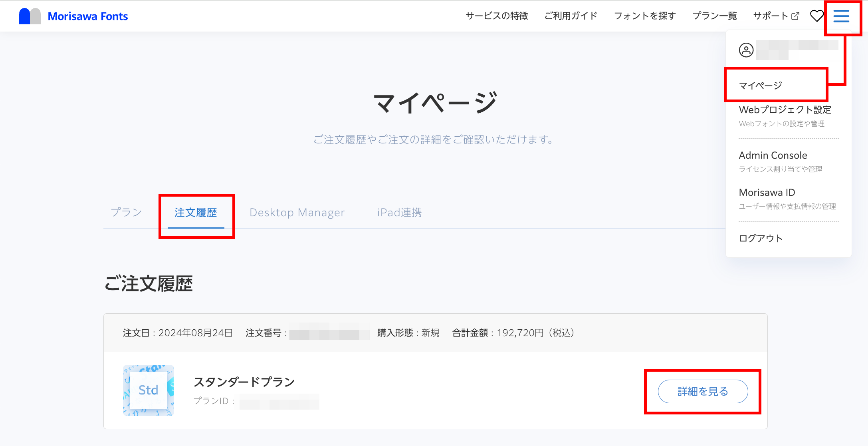868x446 pixels.
Task: Click the Std plan thumbnail image
Action: [x=149, y=390]
